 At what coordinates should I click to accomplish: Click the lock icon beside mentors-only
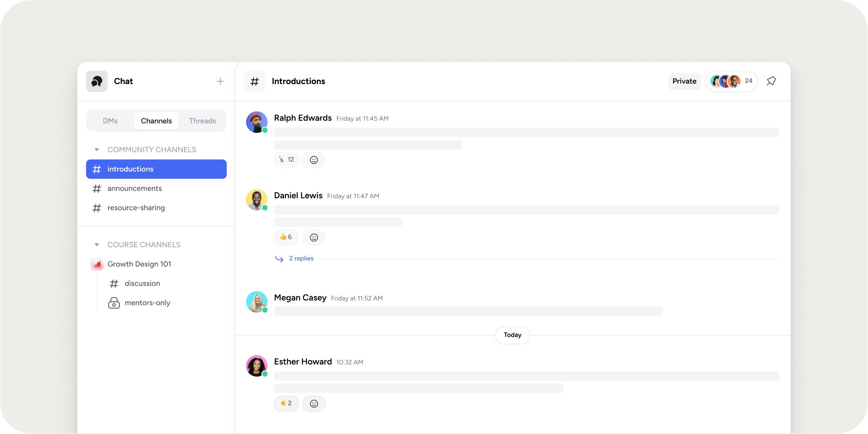point(114,303)
